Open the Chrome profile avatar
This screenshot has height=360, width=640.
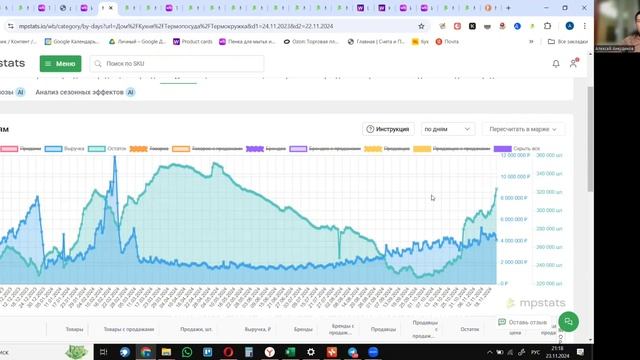pos(569,26)
